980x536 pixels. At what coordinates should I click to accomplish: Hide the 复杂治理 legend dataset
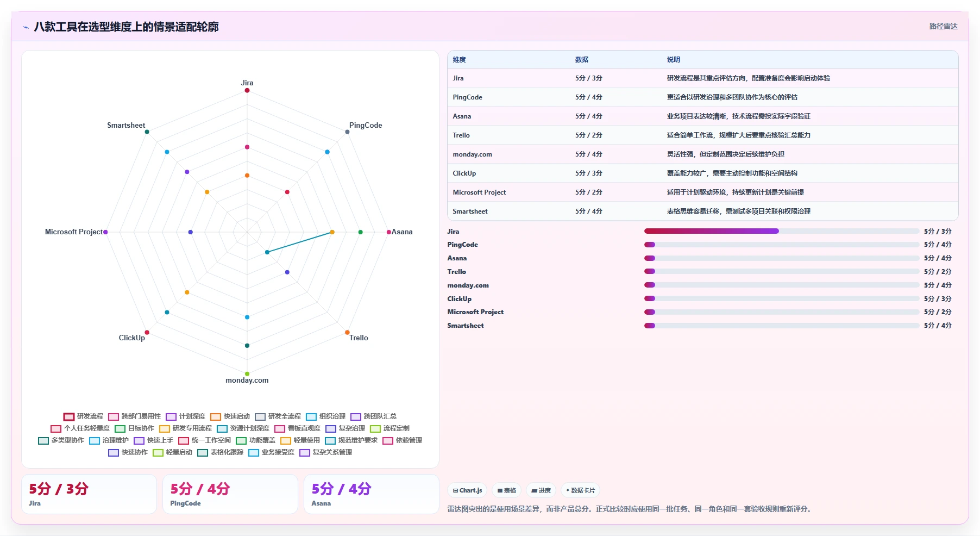[345, 428]
